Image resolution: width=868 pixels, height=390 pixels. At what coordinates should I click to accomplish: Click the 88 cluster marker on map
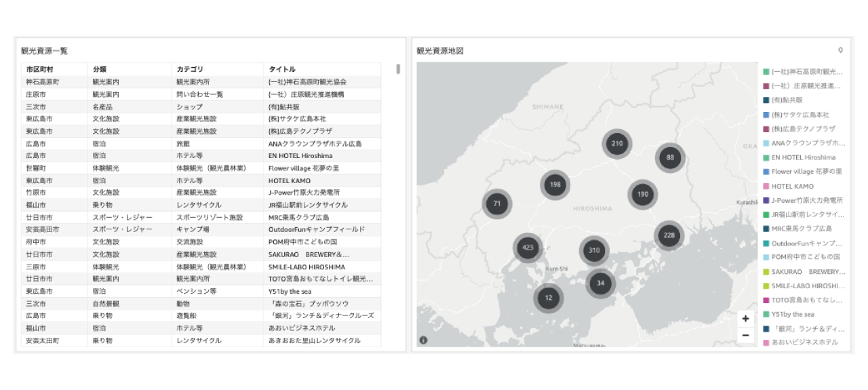[x=670, y=157]
